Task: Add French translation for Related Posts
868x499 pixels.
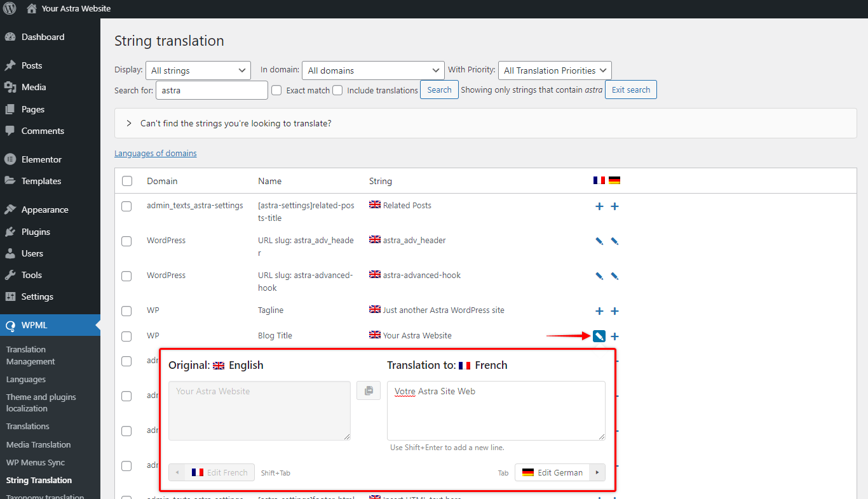Action: tap(599, 206)
